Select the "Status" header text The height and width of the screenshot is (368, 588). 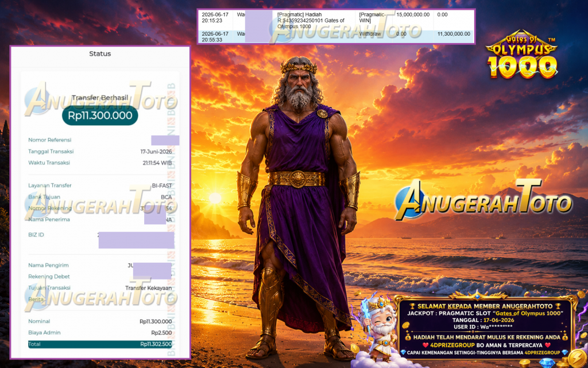[100, 53]
